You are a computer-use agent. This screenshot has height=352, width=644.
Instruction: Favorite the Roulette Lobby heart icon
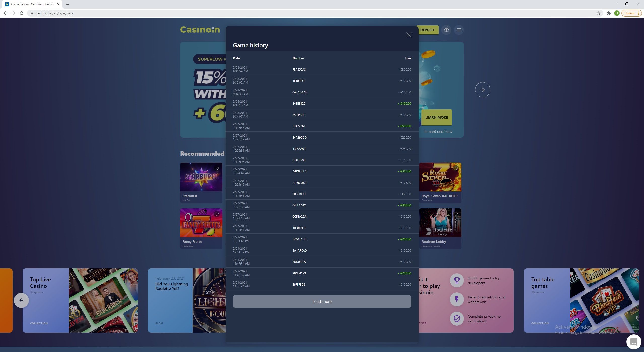tap(456, 214)
